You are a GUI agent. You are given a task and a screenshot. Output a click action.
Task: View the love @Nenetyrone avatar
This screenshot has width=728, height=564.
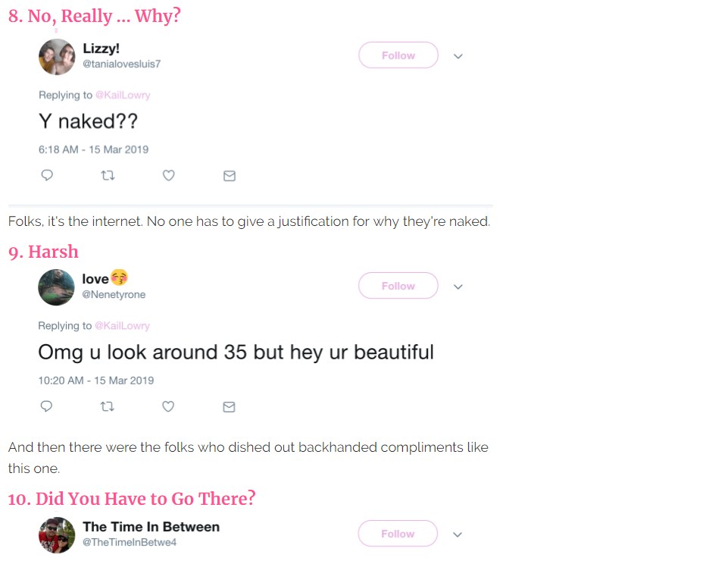pos(56,287)
